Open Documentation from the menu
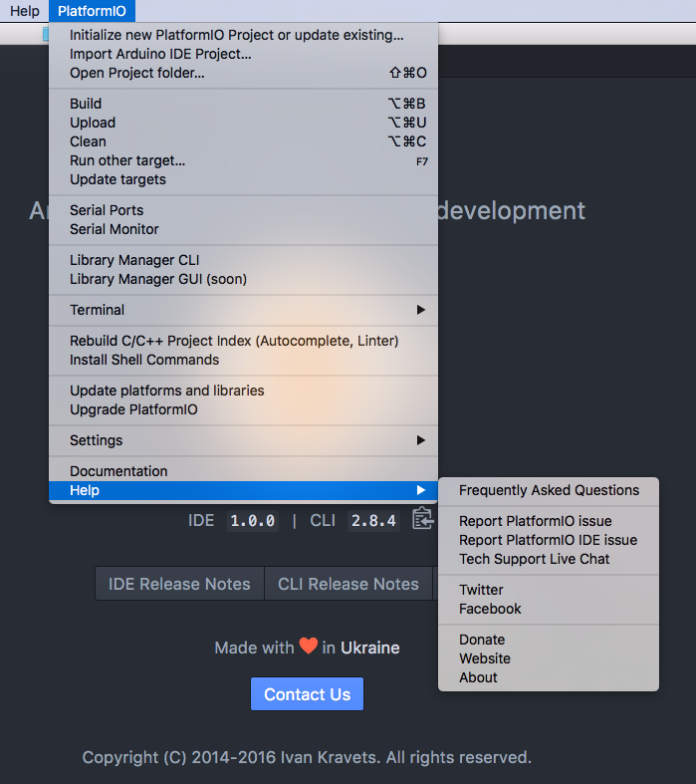This screenshot has height=784, width=696. [243, 471]
